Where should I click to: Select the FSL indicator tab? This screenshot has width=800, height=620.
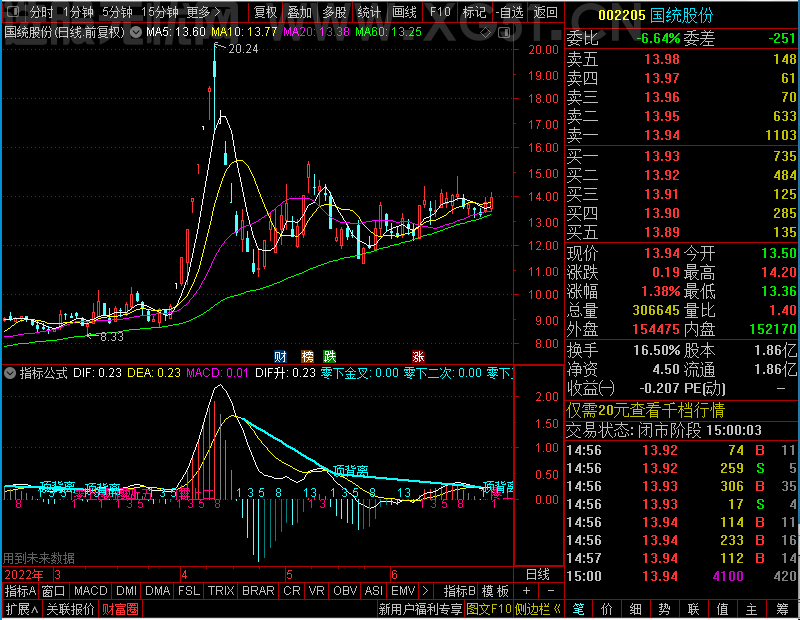click(x=189, y=591)
